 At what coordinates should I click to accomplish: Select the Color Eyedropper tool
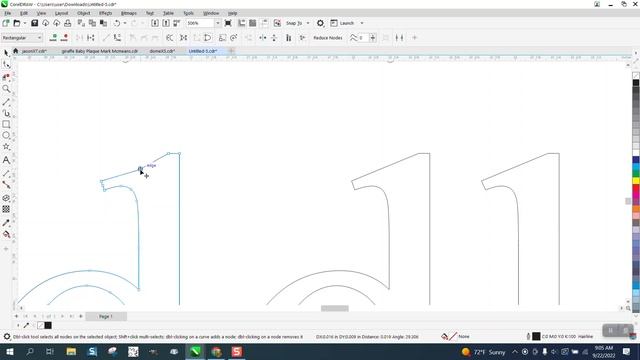click(6, 223)
